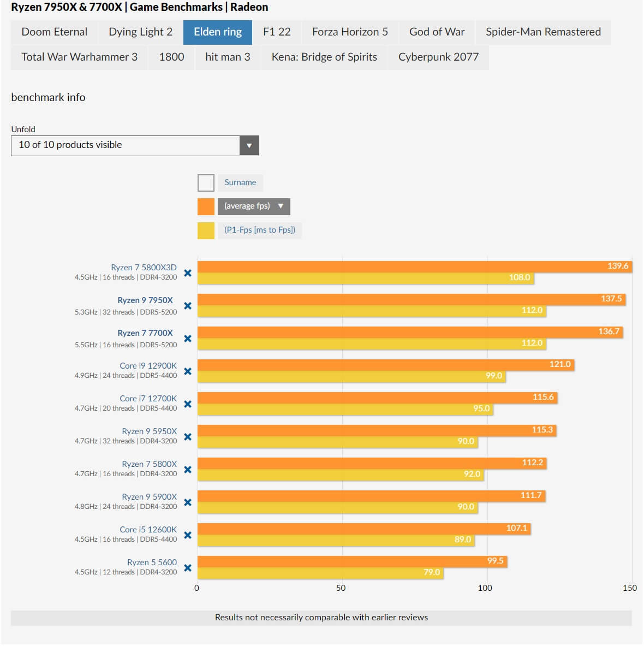
Task: Click the Ryzen 7 5800X3D orange bar
Action: tap(414, 266)
